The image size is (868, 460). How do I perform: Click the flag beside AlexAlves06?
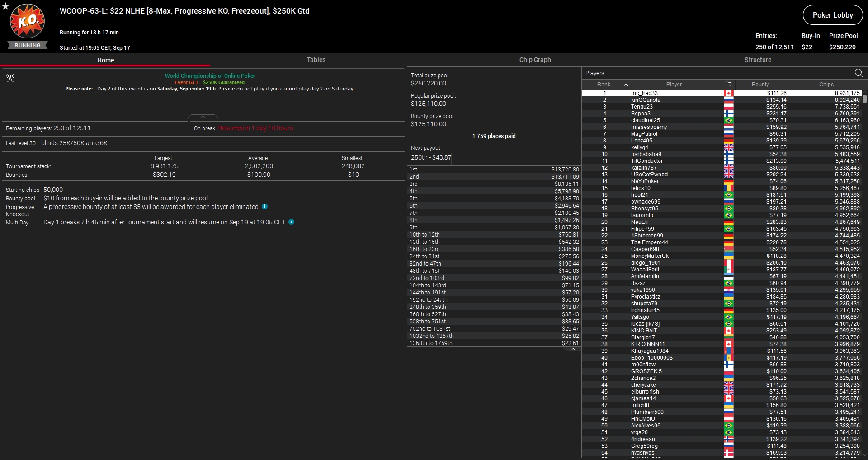point(728,426)
